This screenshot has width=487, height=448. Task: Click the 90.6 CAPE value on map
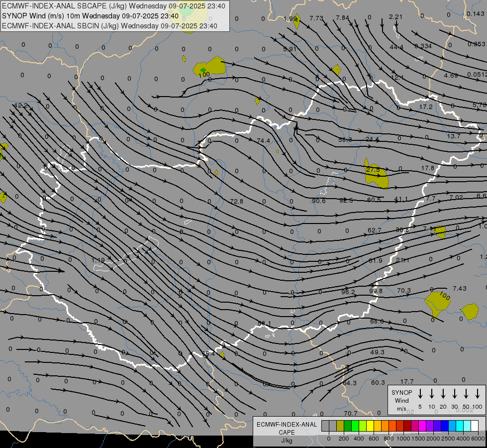319,201
